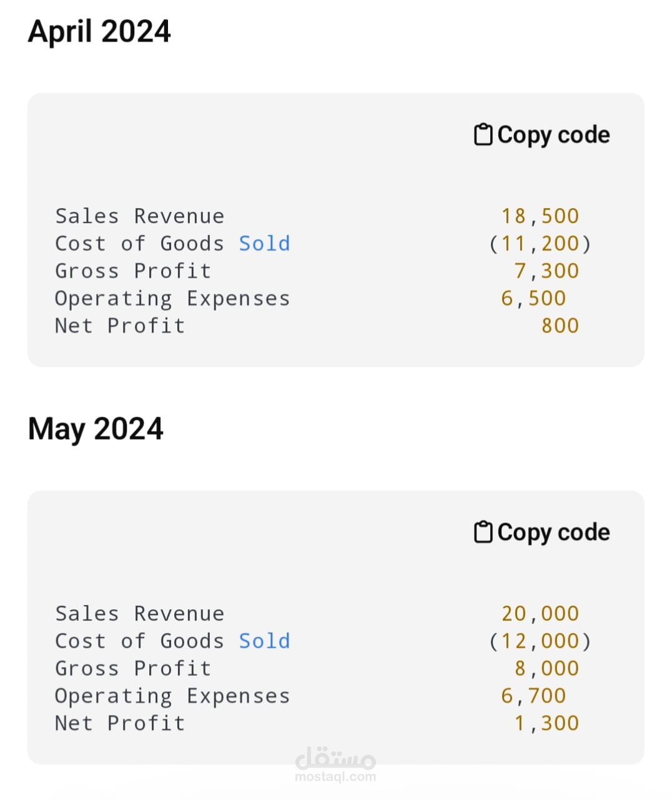Click May's Sales Revenue value 20,000

coord(540,614)
